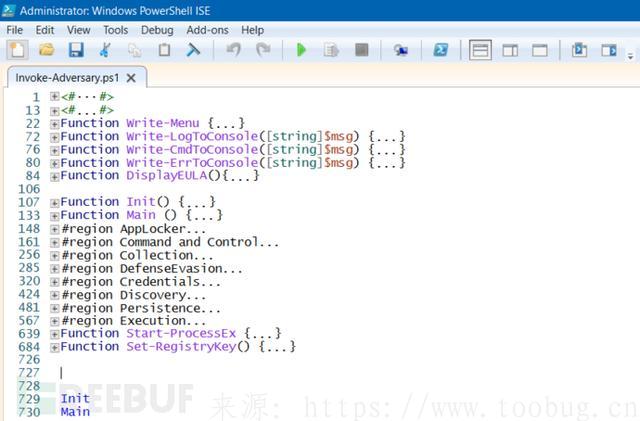The height and width of the screenshot is (421, 640).
Task: Expand the comment block on line 1
Action: click(55, 96)
